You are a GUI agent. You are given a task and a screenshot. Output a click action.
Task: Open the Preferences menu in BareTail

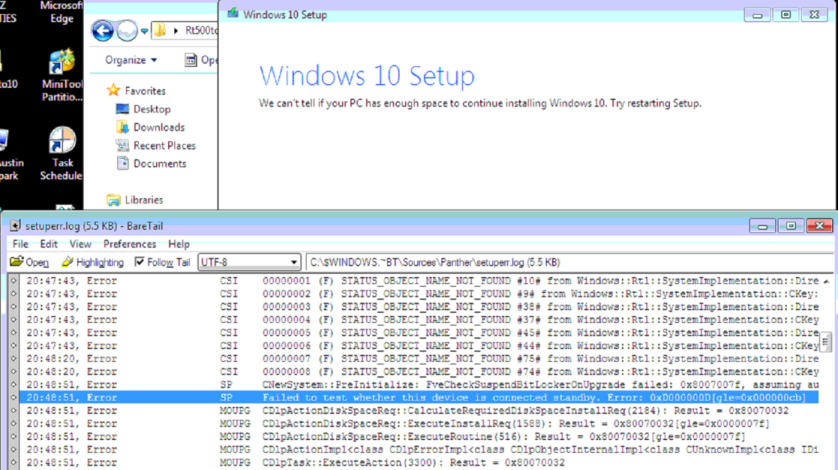point(130,244)
